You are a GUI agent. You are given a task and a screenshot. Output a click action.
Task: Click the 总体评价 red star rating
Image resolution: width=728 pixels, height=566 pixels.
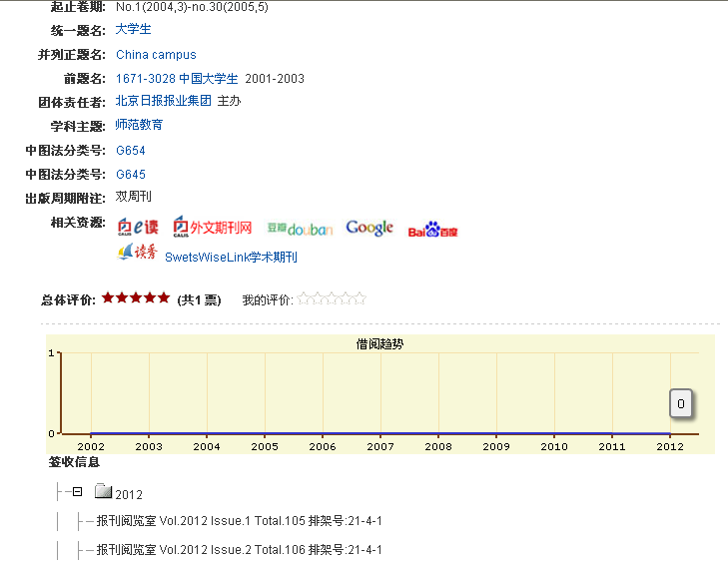[x=136, y=297]
